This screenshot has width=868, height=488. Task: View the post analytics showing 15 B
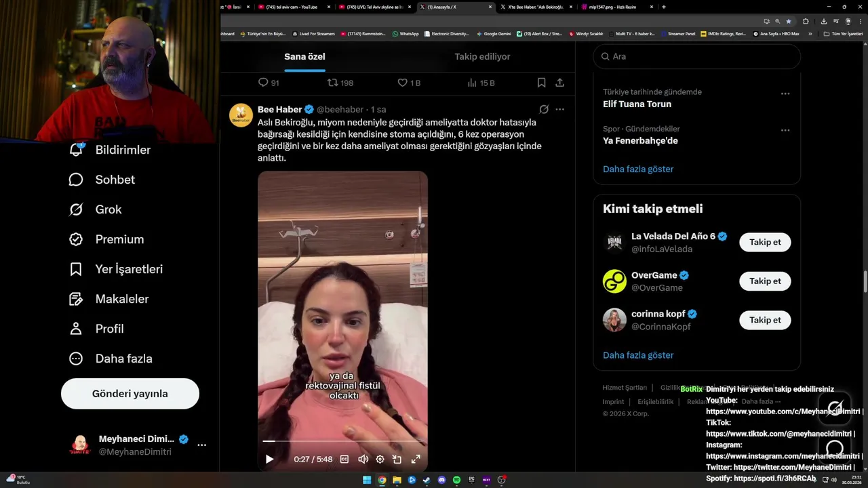coord(481,83)
